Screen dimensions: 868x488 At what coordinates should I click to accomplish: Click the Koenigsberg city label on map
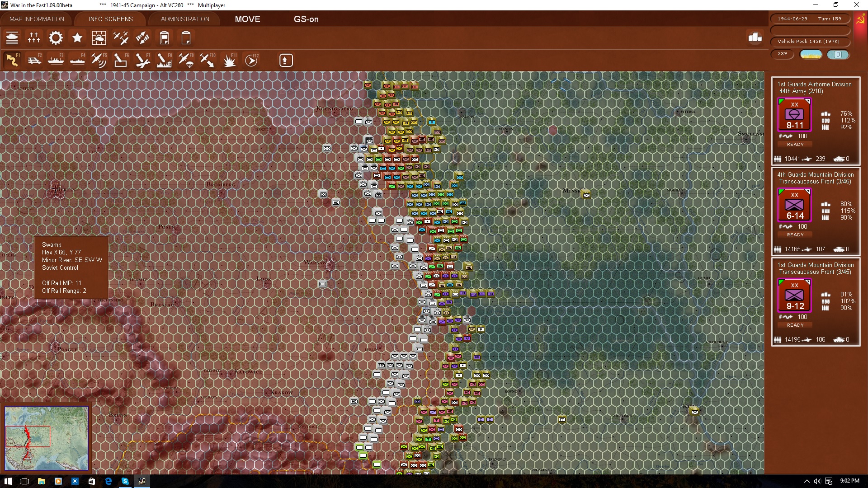tap(335, 109)
